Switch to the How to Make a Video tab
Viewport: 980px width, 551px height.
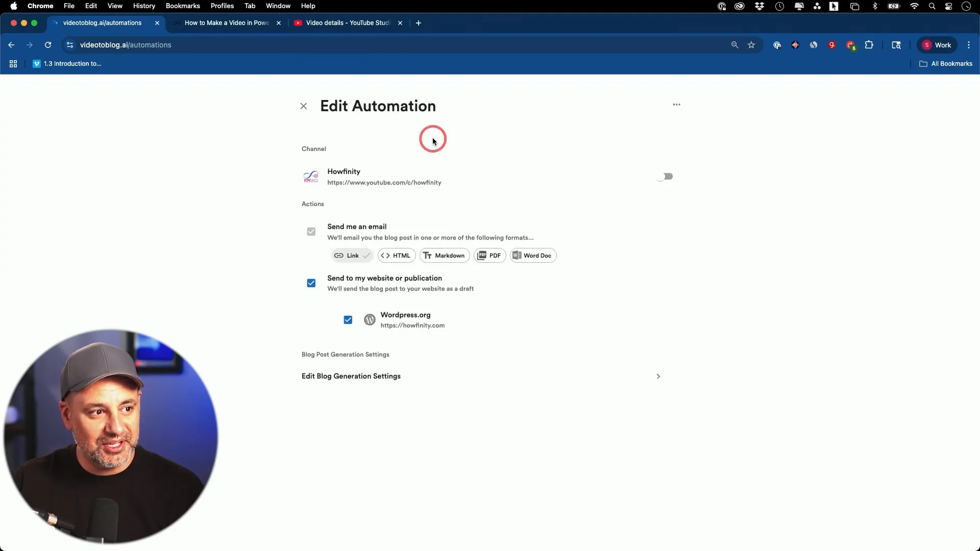(227, 23)
